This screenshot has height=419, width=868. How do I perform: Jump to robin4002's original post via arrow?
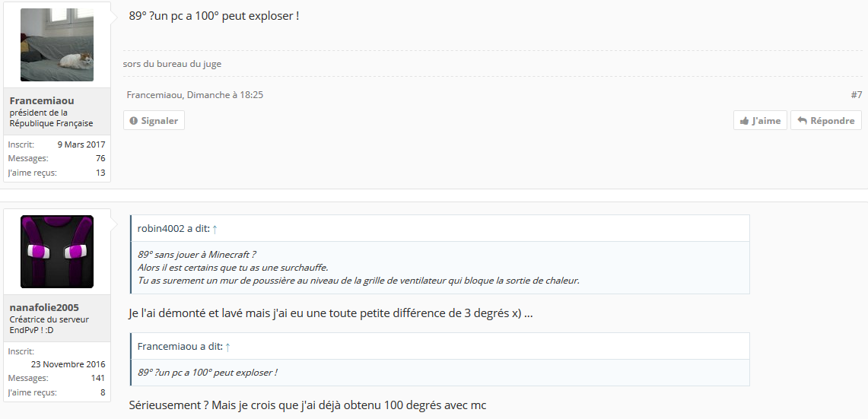215,229
